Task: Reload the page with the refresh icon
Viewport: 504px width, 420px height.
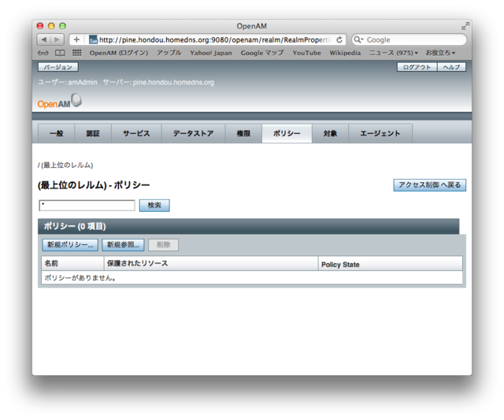Action: coord(339,39)
